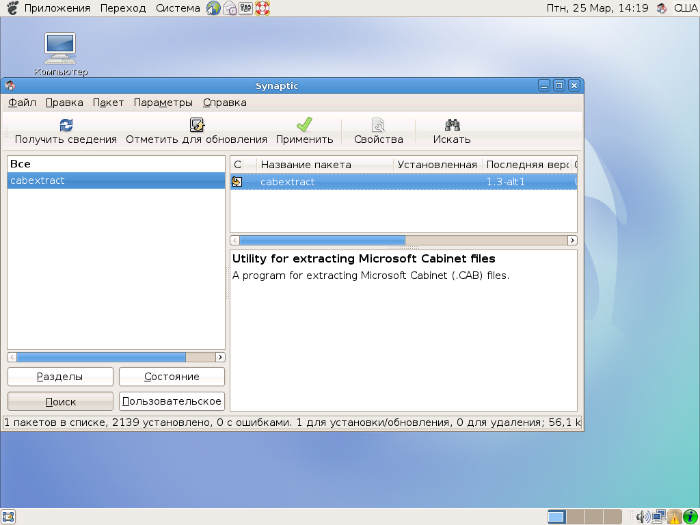700x525 pixels.
Task: Minimize the Synaptic window
Action: [544, 86]
